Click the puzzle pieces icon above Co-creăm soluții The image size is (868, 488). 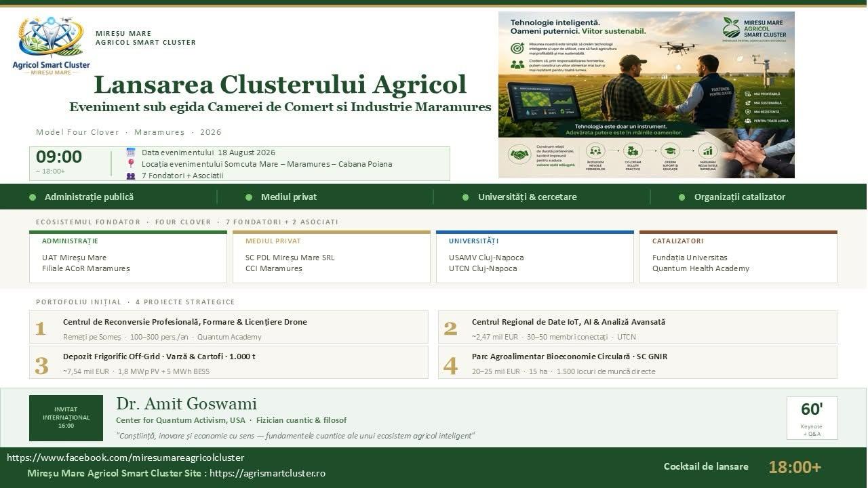point(633,151)
